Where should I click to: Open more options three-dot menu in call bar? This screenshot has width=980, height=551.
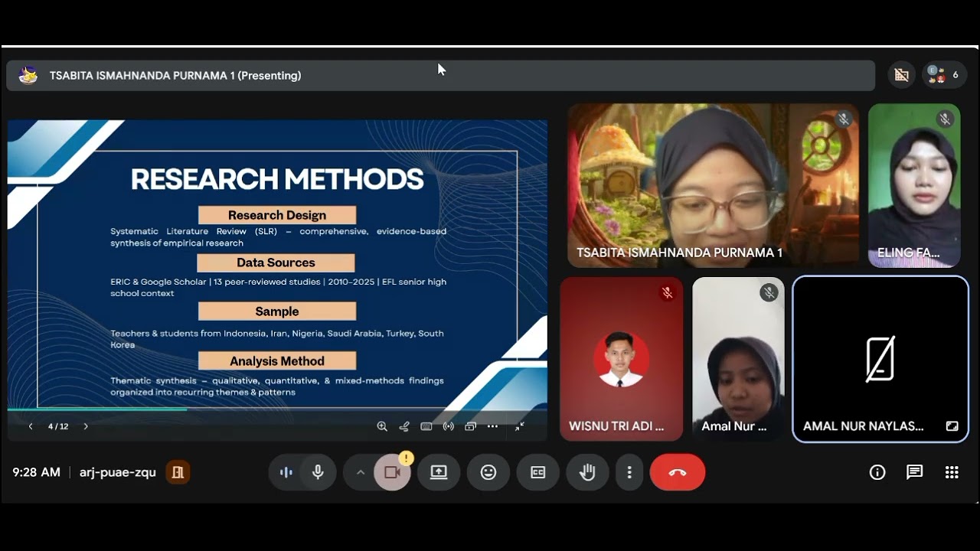tap(629, 472)
